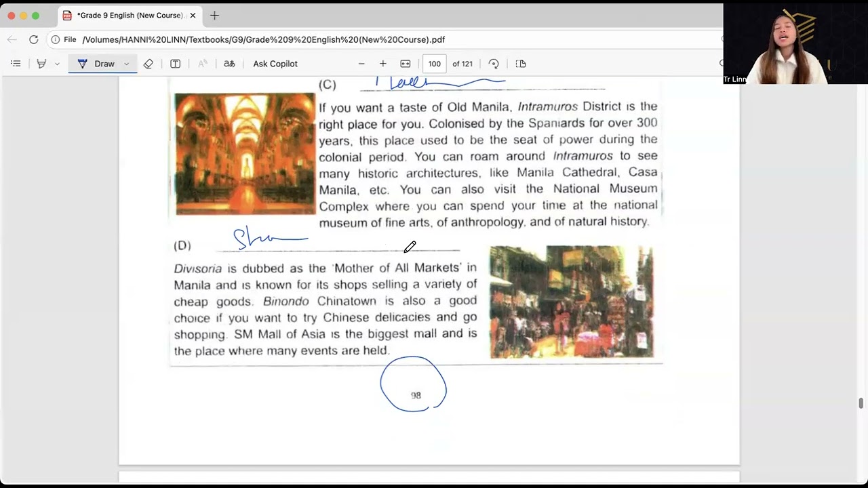The height and width of the screenshot is (488, 868).
Task: Click the "(C)" section label
Action: click(327, 85)
